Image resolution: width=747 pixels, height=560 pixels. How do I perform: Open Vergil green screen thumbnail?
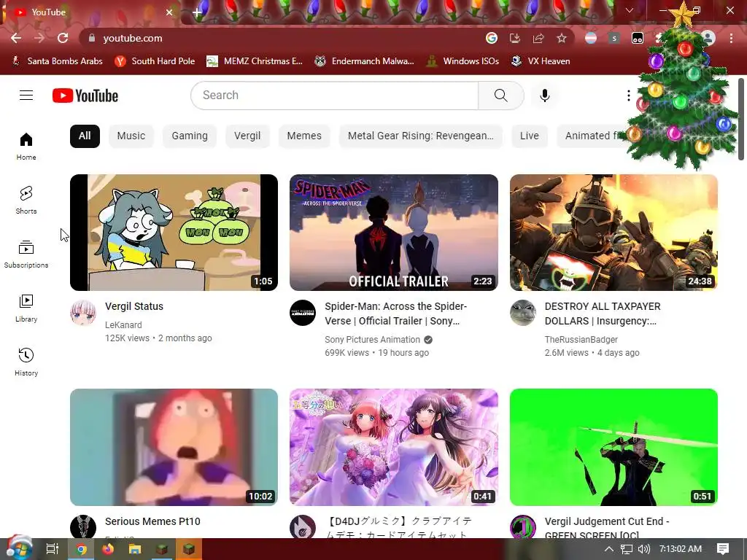tap(614, 447)
